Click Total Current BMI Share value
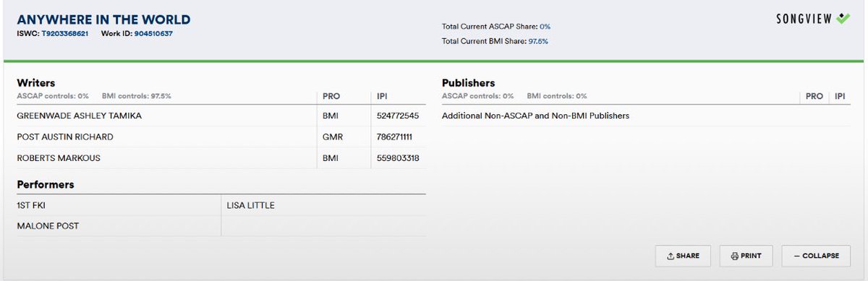868x281 pixels. pos(538,41)
